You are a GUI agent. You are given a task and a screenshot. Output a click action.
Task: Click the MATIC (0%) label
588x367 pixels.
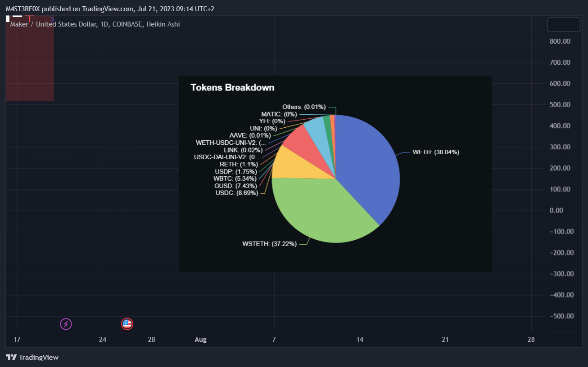[279, 114]
